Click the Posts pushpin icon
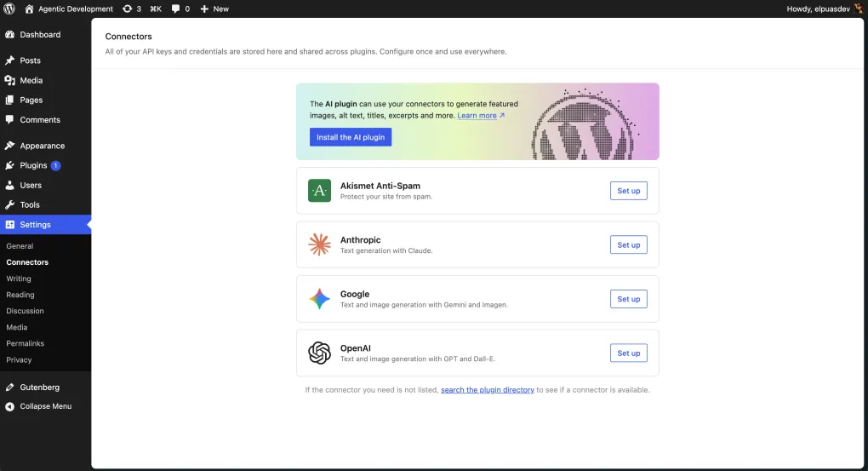 (10, 60)
